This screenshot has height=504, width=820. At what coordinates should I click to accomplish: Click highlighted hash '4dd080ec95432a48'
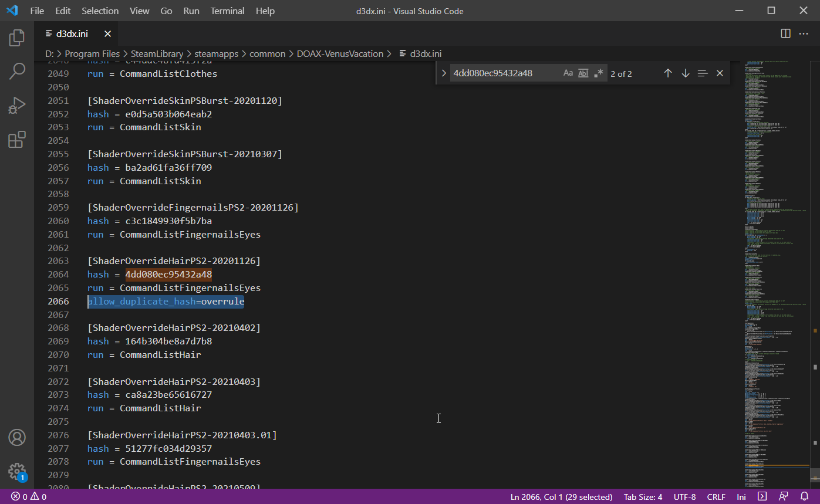pyautogui.click(x=168, y=275)
